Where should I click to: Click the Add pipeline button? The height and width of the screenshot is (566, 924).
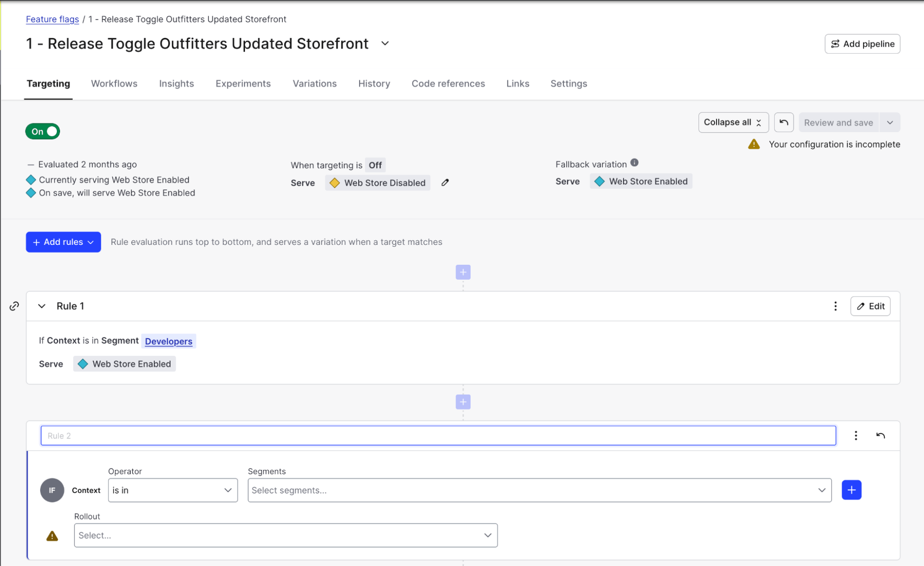pos(862,44)
